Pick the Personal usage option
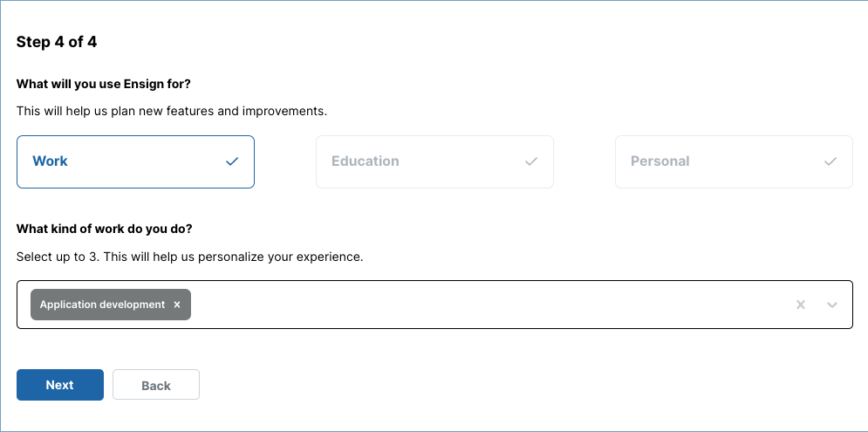The width and height of the screenshot is (868, 432). [734, 161]
